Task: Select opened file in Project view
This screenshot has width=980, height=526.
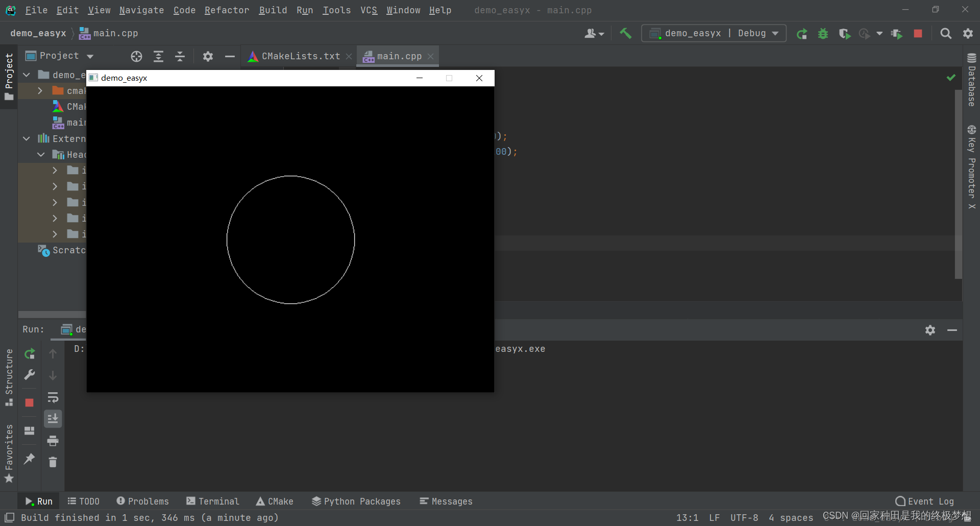Action: 136,56
